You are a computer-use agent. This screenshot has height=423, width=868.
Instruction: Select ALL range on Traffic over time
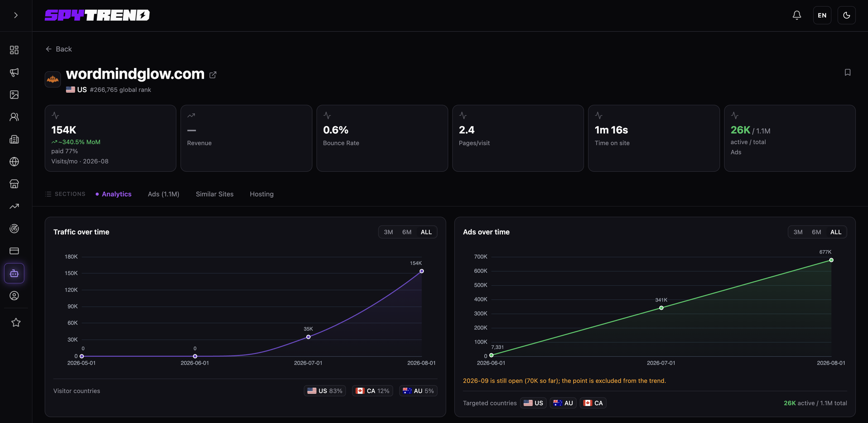click(x=426, y=232)
